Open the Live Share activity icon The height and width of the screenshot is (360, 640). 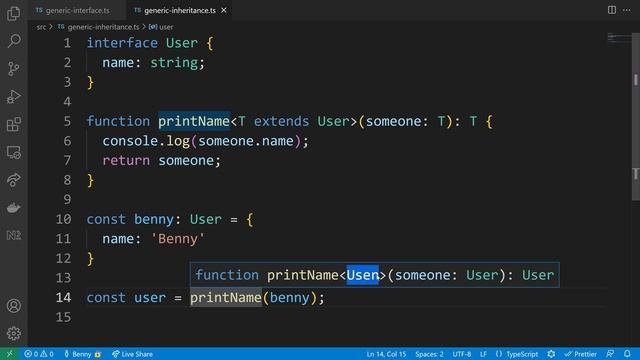pos(13,180)
